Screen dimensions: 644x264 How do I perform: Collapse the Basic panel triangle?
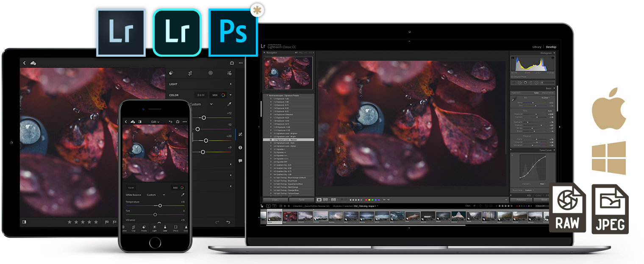tap(554, 88)
